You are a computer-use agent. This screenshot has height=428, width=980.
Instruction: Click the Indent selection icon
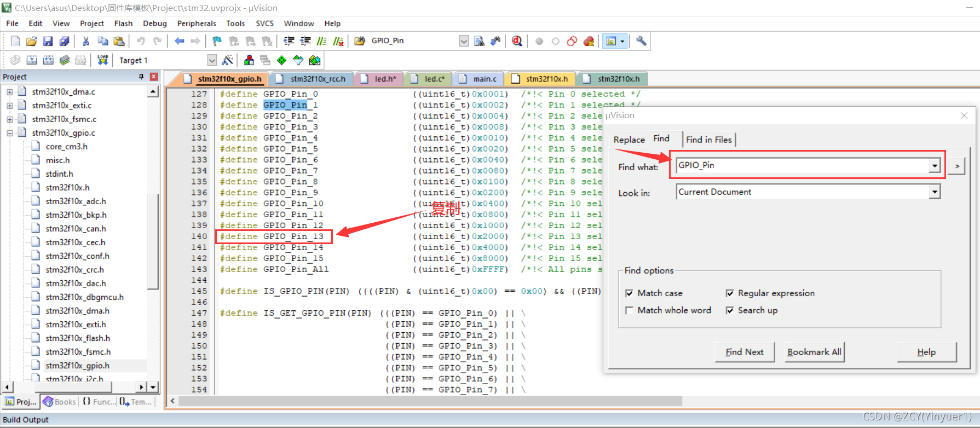pyautogui.click(x=289, y=41)
